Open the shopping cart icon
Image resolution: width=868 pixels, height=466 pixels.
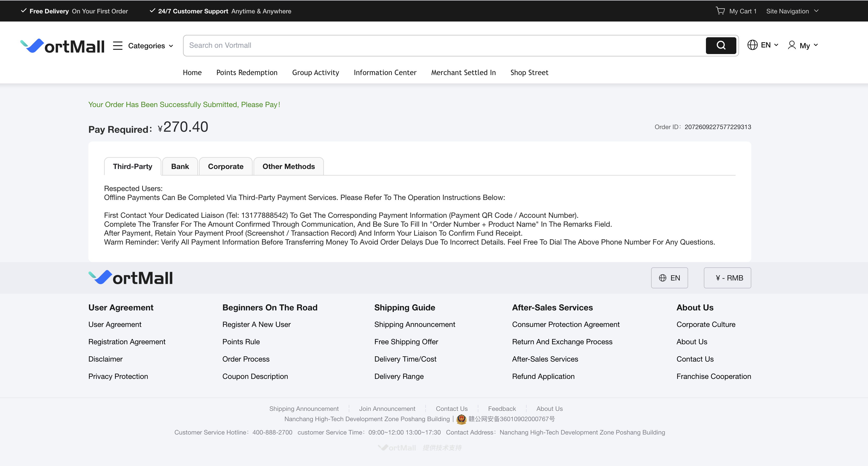pos(720,11)
